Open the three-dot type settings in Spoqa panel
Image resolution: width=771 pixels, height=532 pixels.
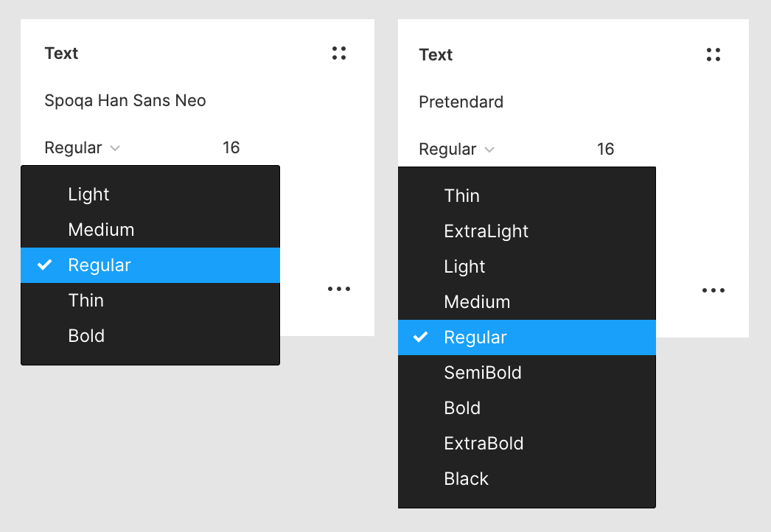(x=339, y=289)
